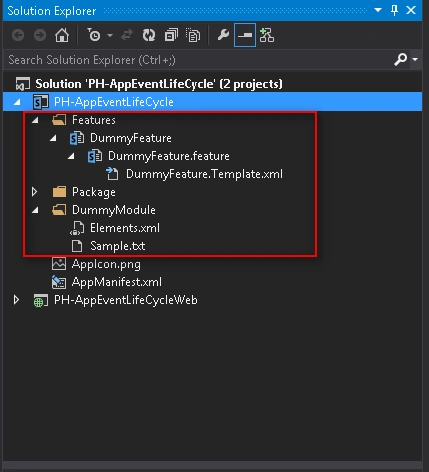Collapse the PH-AppEventLifeCycle project
Screen dimensions: 429x472
tap(17, 102)
